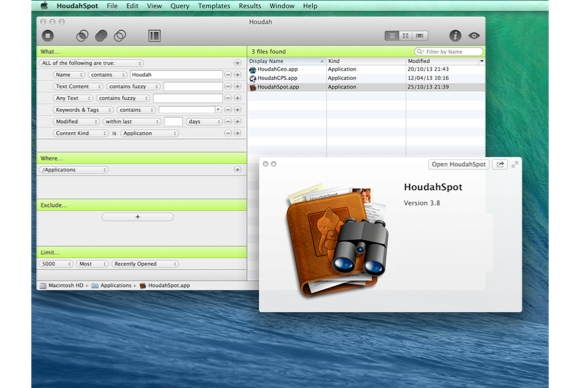This screenshot has width=580, height=388.
Task: Open the Help menu
Action: pyautogui.click(x=310, y=6)
